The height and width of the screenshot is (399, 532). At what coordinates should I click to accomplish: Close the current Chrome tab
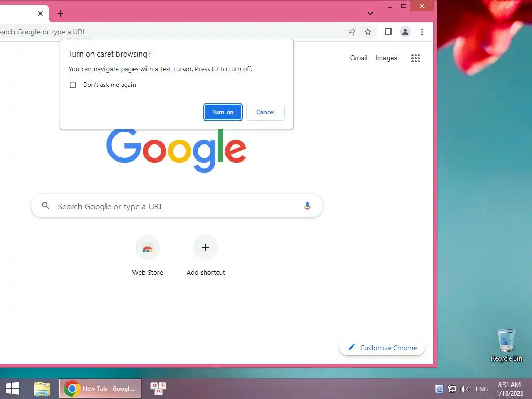(x=41, y=14)
